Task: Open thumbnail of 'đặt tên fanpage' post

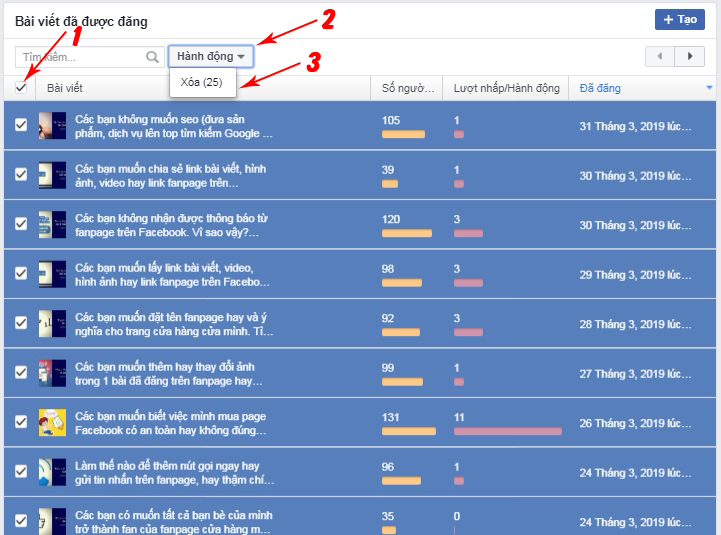Action: 52,323
